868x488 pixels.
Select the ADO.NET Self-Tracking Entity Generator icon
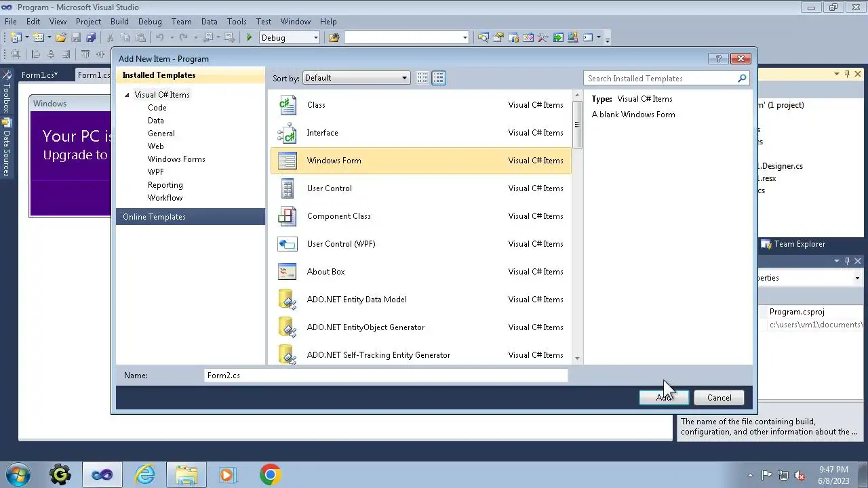pos(288,355)
